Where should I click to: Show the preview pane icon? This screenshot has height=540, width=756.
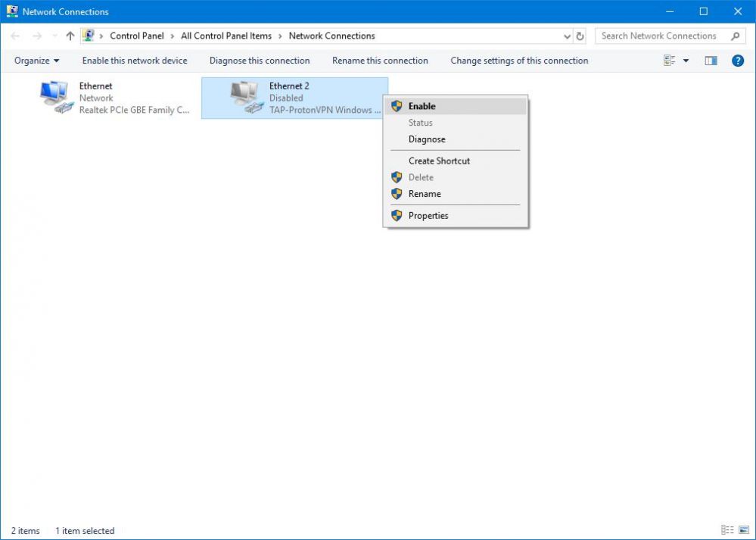pyautogui.click(x=711, y=61)
